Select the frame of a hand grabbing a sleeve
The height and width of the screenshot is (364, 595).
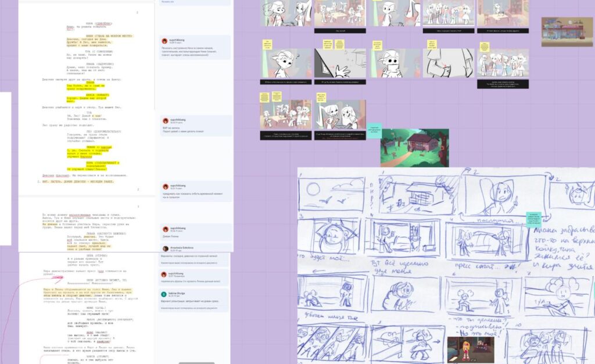(x=449, y=63)
